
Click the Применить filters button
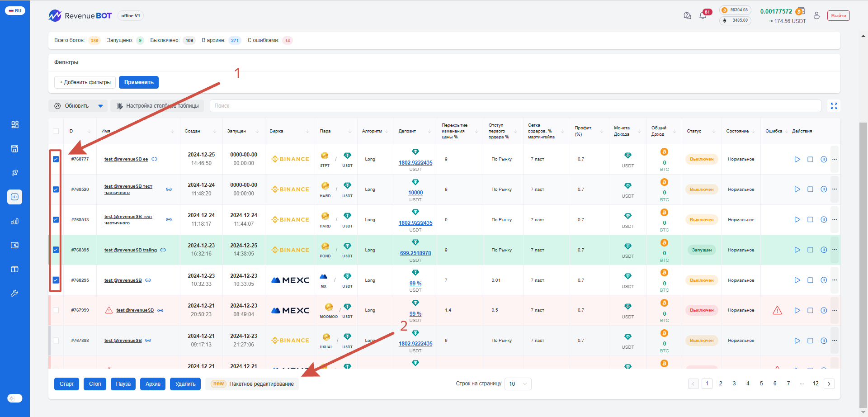point(139,82)
